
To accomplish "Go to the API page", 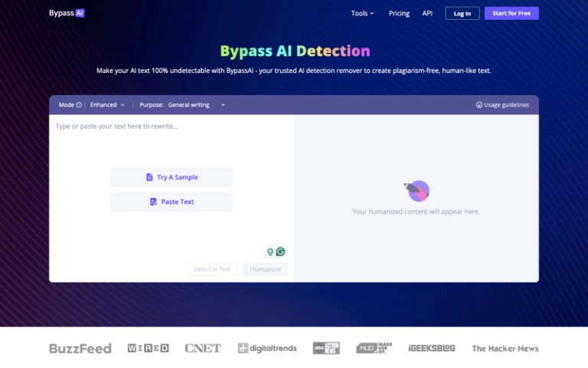I will pos(427,13).
